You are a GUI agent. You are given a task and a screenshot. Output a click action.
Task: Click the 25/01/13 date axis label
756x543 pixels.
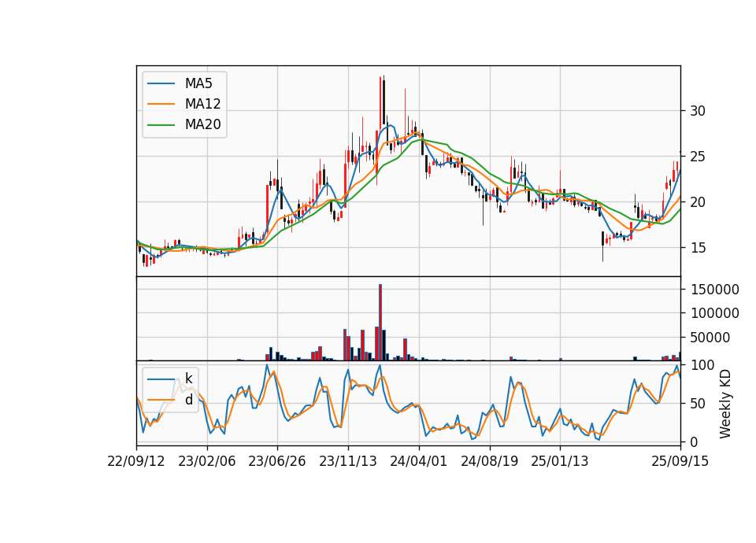[560, 461]
